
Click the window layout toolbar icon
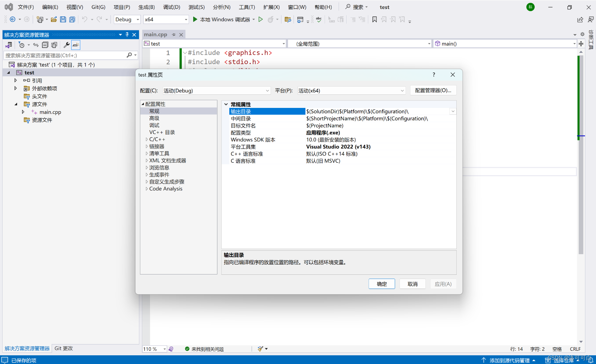300,19
